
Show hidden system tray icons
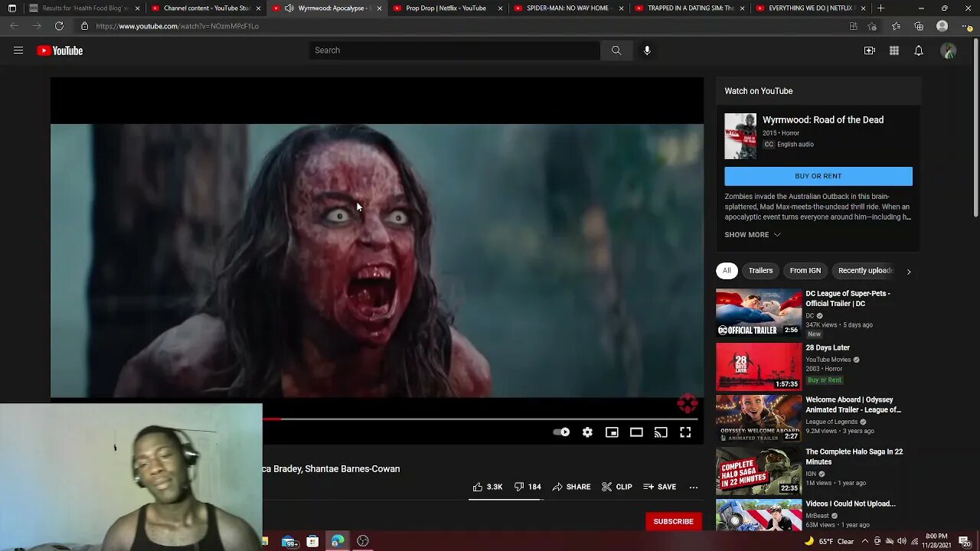click(866, 541)
